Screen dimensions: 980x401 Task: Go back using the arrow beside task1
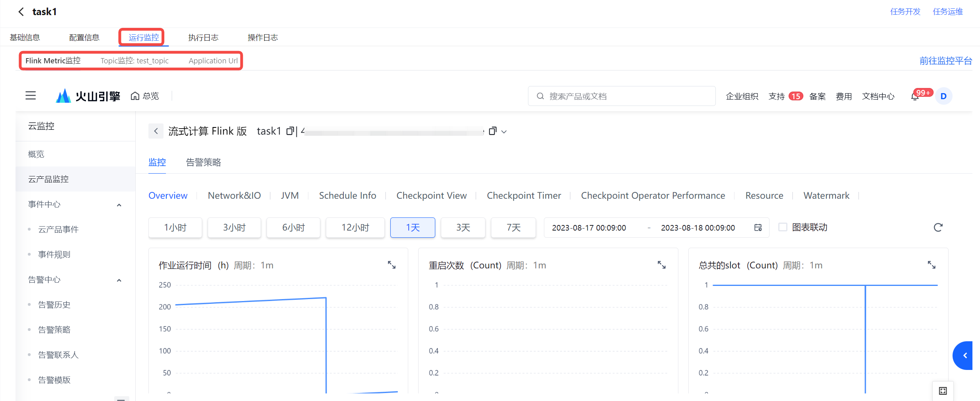[x=21, y=12]
